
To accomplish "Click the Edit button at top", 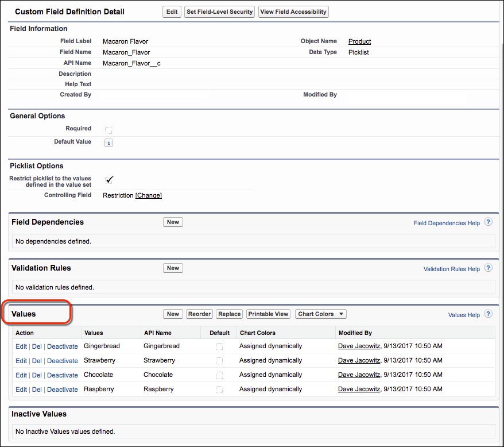I will (171, 11).
